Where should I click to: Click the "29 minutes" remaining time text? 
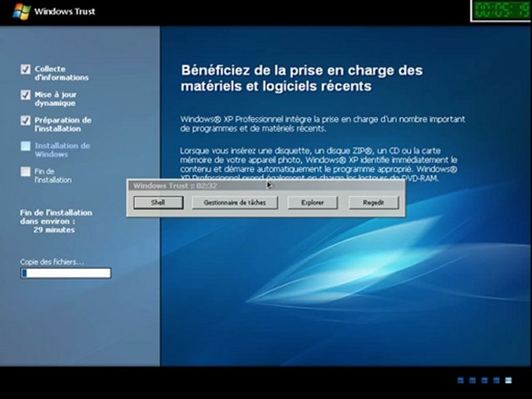point(54,230)
